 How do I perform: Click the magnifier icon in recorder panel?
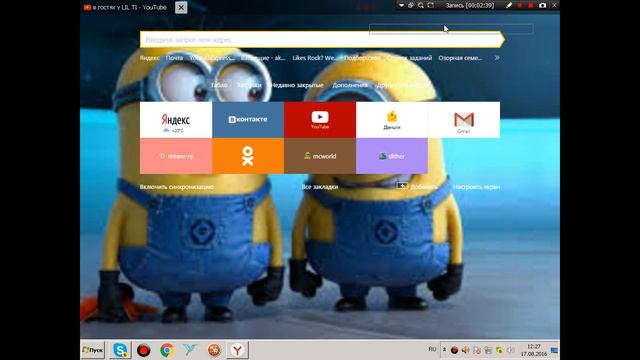tap(421, 5)
